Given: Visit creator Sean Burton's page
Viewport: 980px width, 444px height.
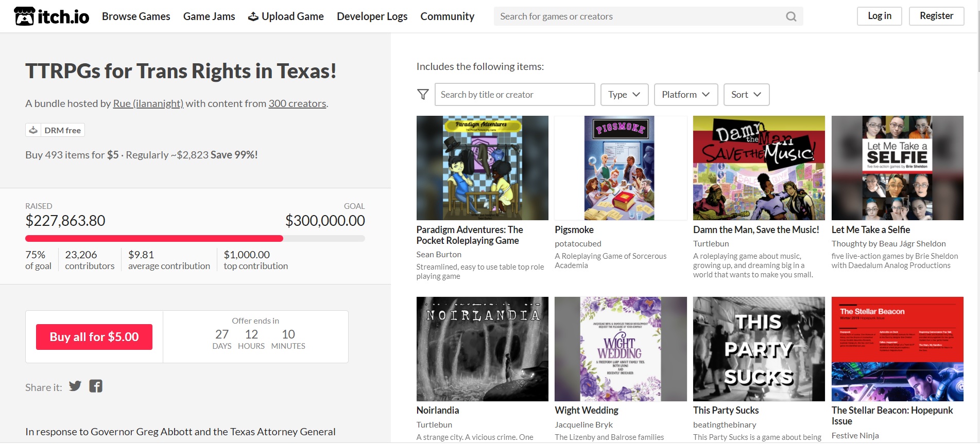Looking at the screenshot, I should click(439, 255).
